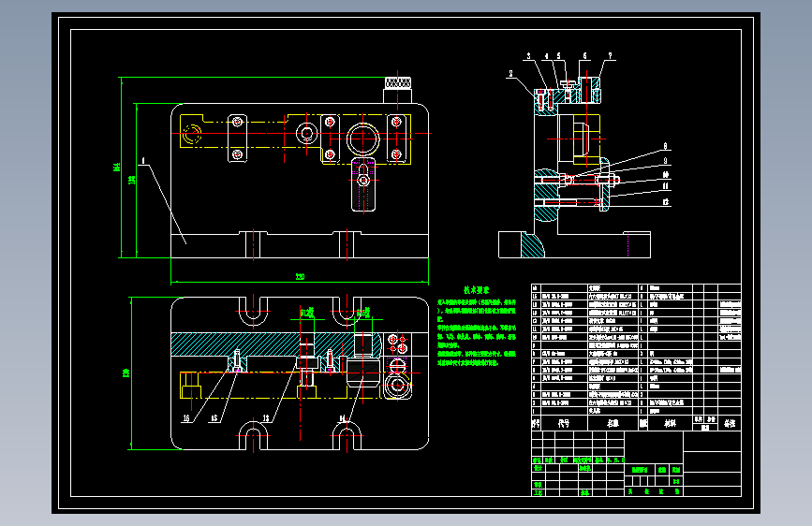The height and width of the screenshot is (526, 812).
Task: Click part balloon number 12 on section view
Action: click(x=666, y=202)
